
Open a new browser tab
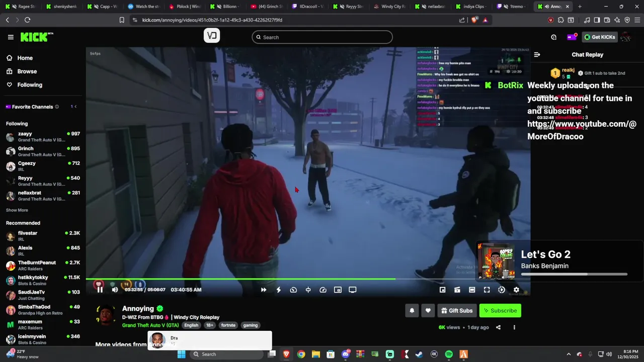(580, 7)
